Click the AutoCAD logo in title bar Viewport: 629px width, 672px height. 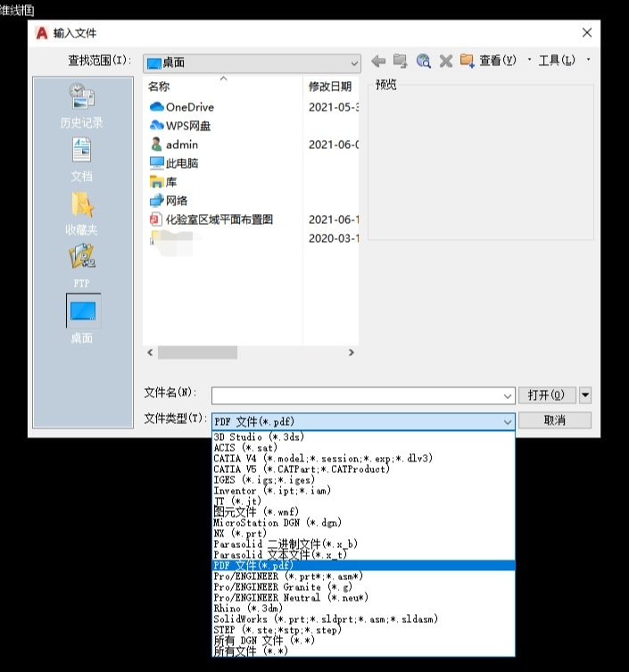42,33
